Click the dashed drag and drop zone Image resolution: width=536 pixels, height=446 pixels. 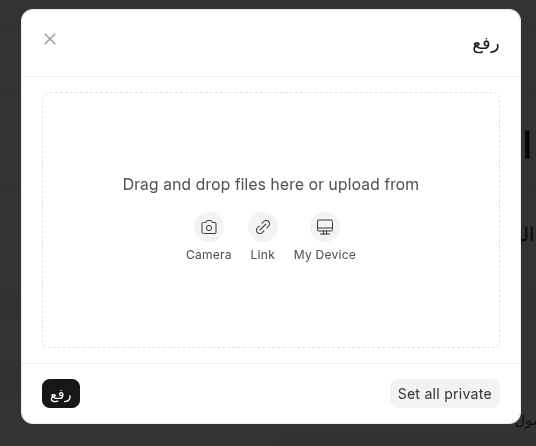tap(271, 220)
